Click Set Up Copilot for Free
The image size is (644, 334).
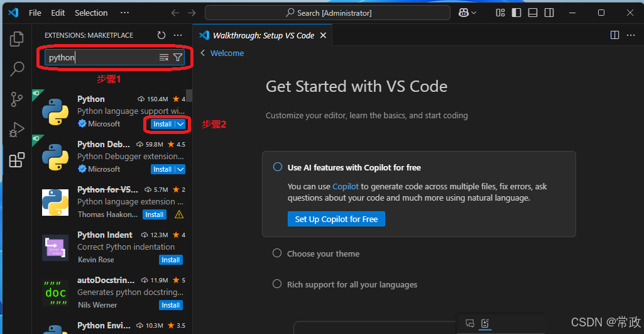click(336, 220)
